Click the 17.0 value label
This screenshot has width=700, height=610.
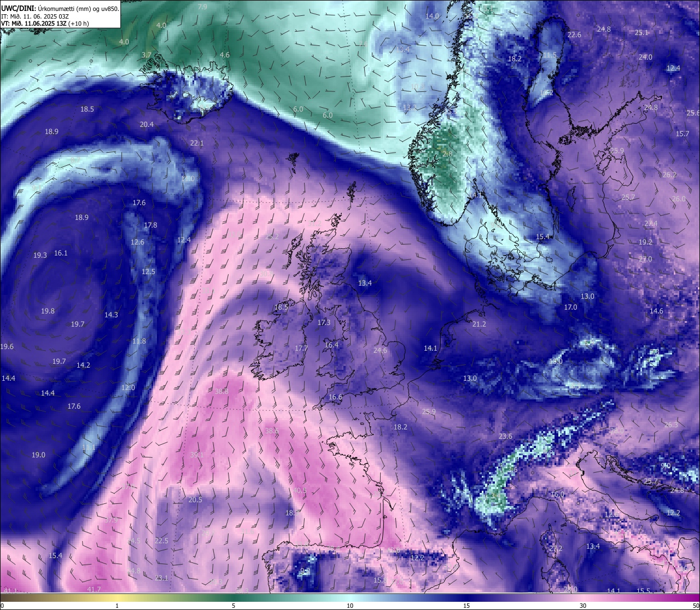pos(570,307)
